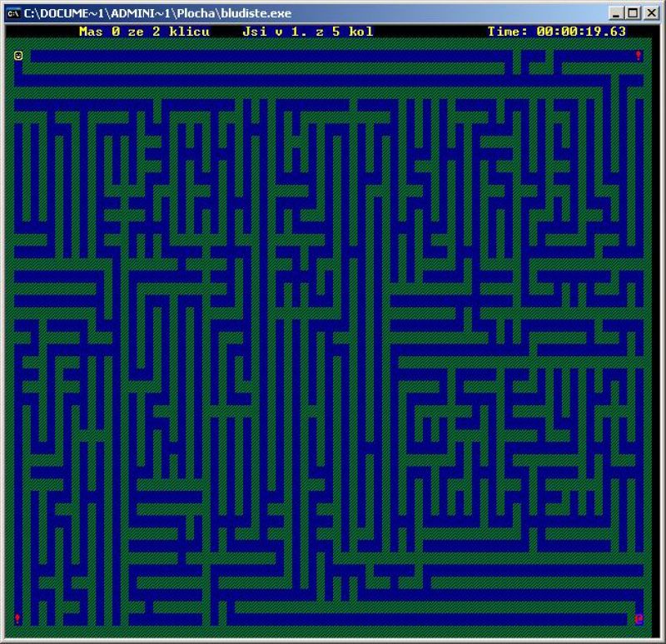Open the console system menu icon in title bar

(13, 13)
